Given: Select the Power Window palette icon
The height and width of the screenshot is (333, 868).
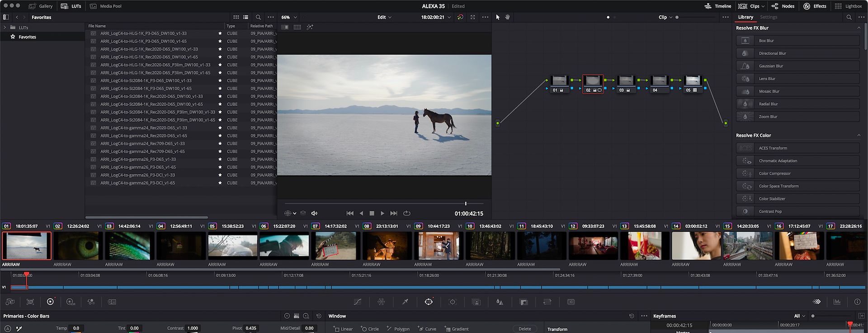Looking at the screenshot, I should pos(429,302).
